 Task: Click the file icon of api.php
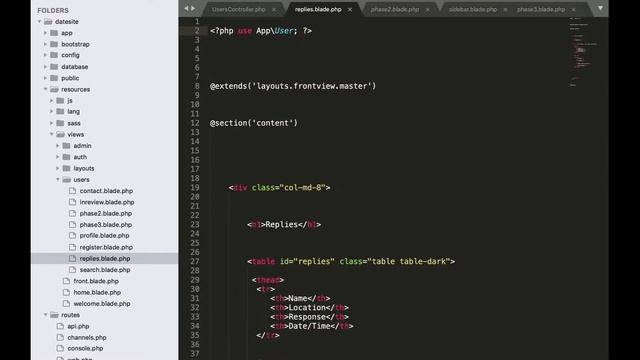60,326
